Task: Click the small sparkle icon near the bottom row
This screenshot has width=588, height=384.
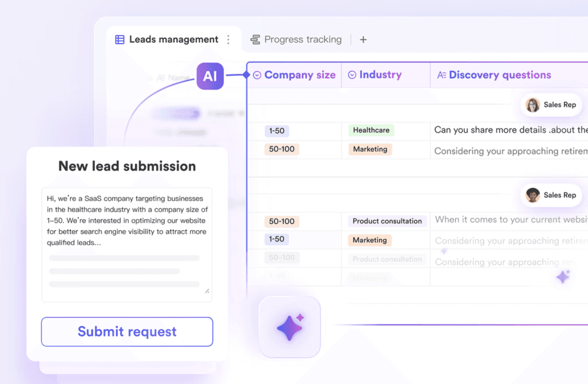Action: [x=562, y=277]
